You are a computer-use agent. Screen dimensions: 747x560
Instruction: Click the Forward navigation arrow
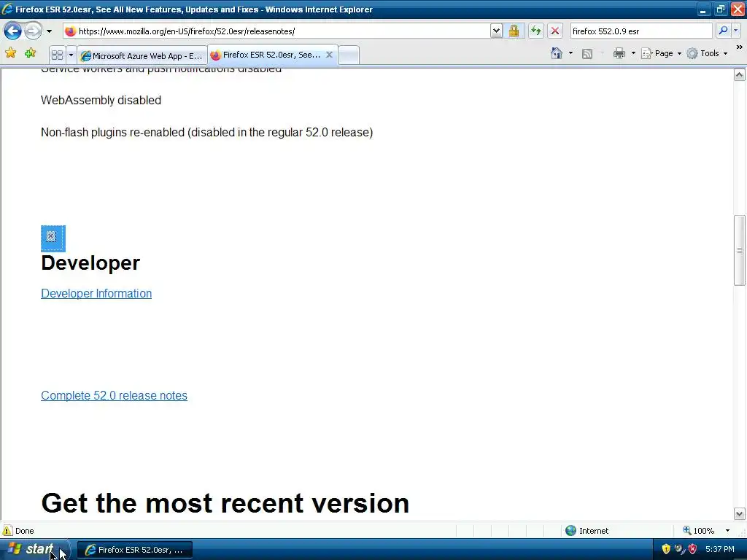[33, 31]
